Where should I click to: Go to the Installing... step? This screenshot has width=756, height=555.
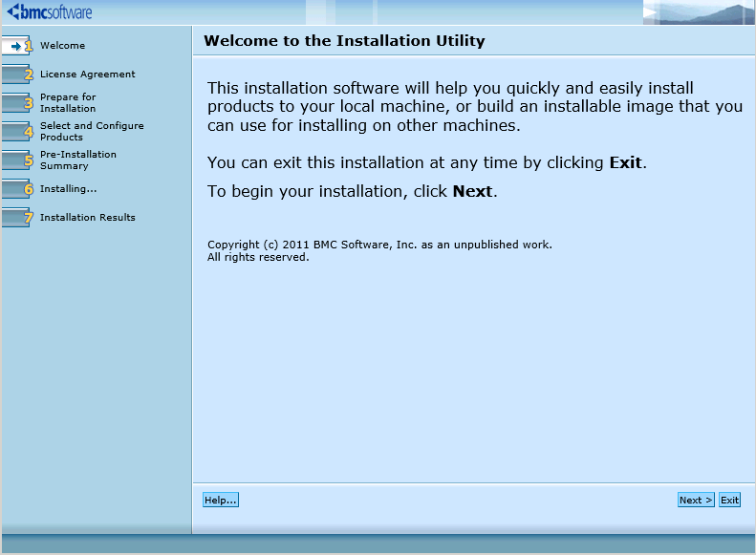point(69,189)
